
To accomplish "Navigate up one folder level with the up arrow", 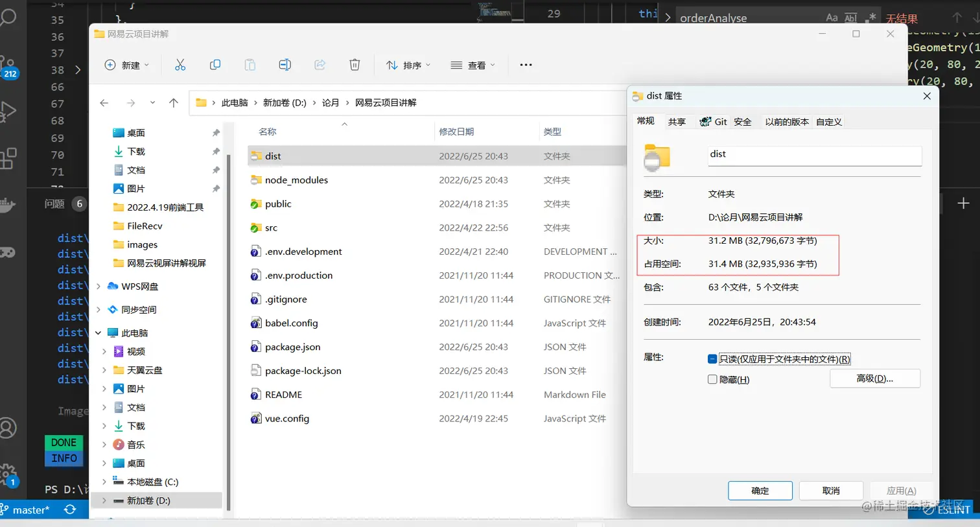I will click(174, 102).
